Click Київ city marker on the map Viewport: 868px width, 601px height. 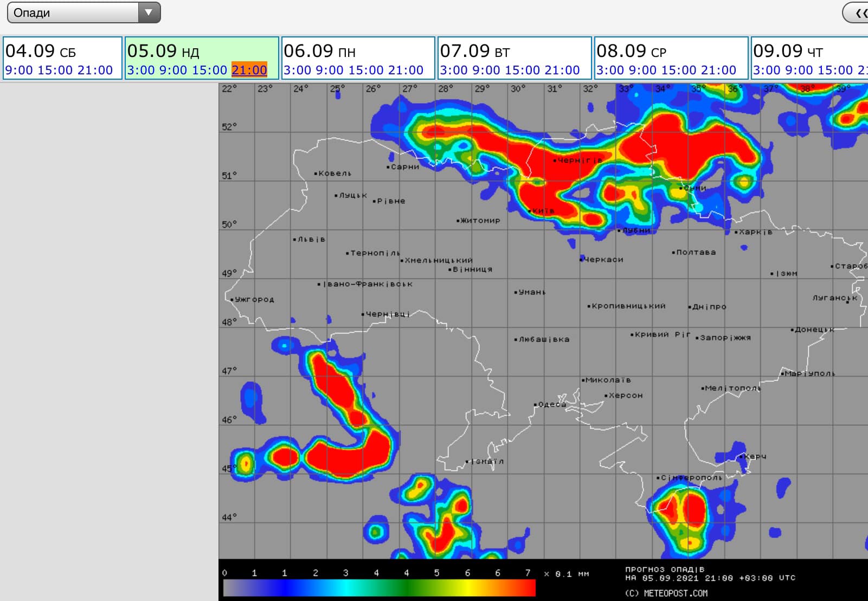[530, 210]
